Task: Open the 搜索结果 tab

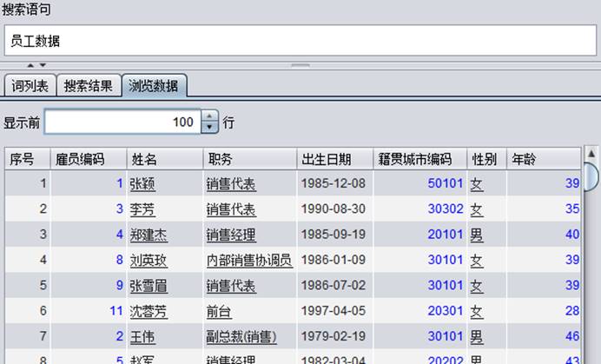Action: point(89,86)
